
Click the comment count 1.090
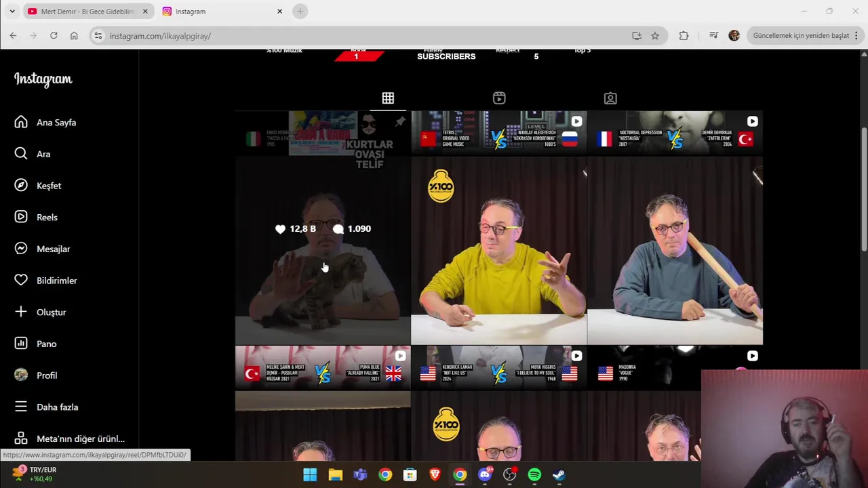pyautogui.click(x=359, y=229)
